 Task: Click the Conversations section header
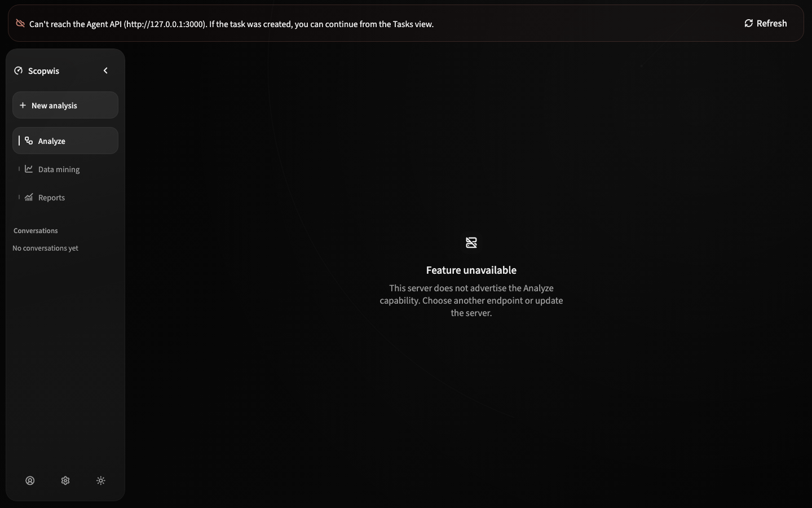(x=36, y=230)
